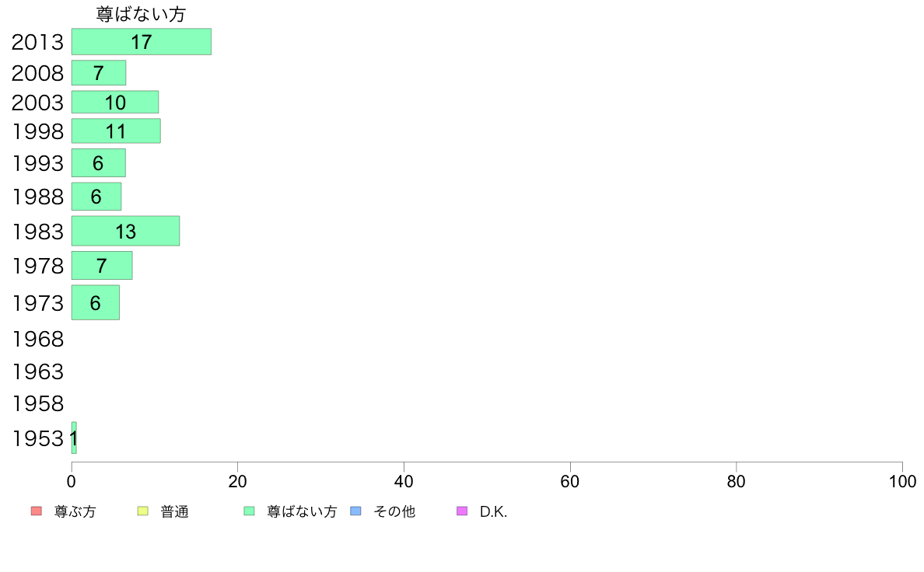Select the 1998 bar showing 11

click(116, 131)
